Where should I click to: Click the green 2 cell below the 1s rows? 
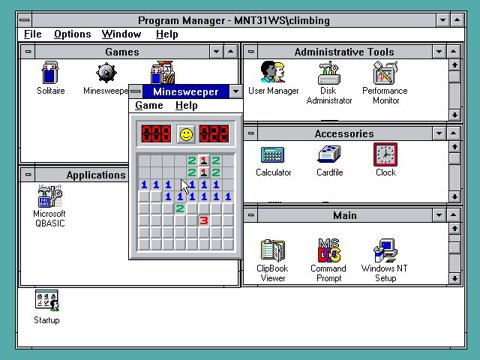[180, 209]
